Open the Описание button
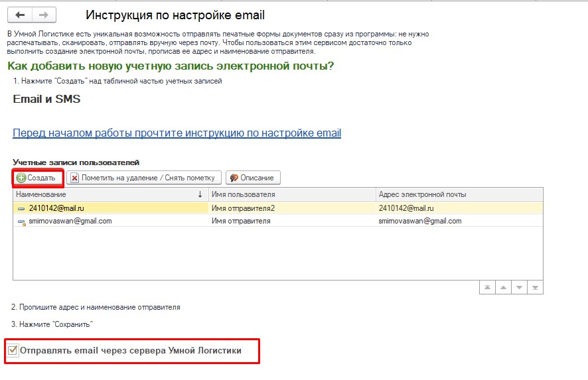Screen dimensions: 588x380 [x=253, y=178]
